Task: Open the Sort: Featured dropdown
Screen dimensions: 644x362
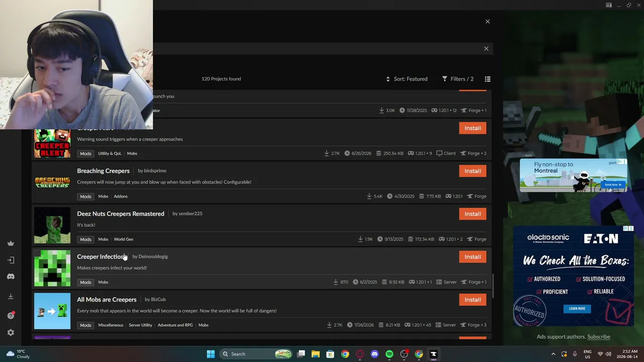Action: click(407, 79)
